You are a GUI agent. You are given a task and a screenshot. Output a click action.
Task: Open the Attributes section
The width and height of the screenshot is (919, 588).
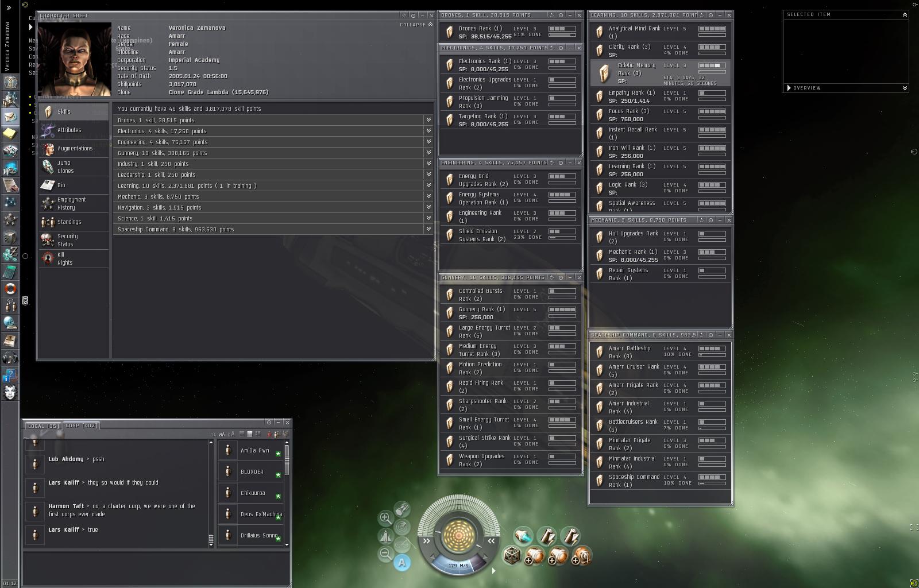[74, 130]
